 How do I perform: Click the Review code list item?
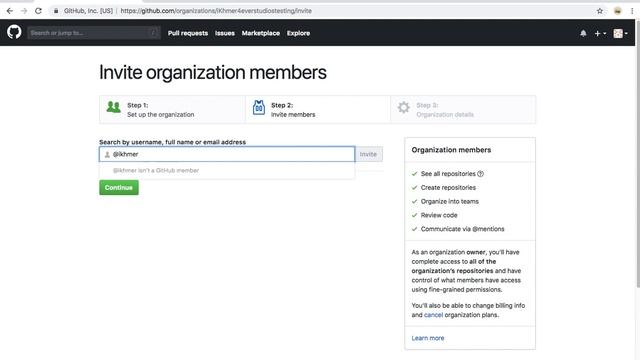point(439,215)
